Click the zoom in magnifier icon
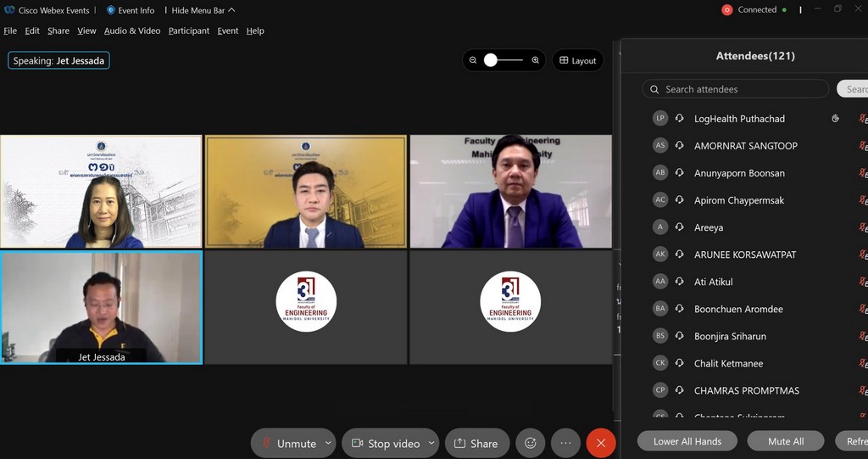Viewport: 868px width, 459px height. click(536, 60)
